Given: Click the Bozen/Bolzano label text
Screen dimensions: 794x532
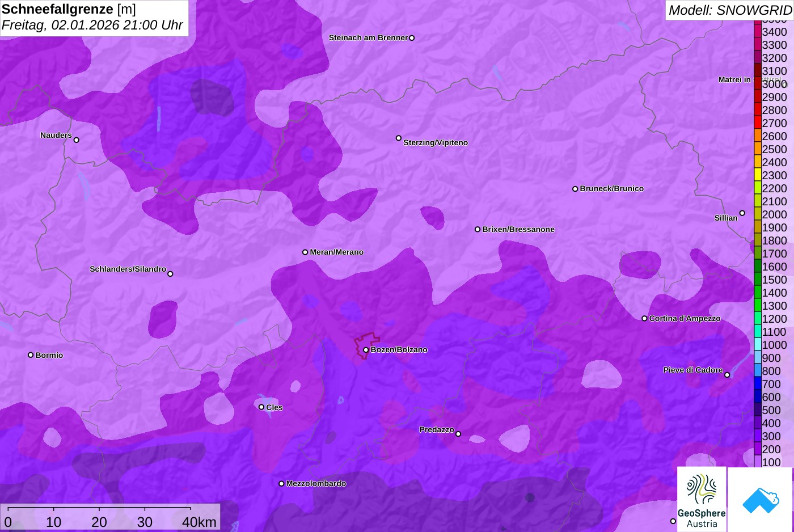Looking at the screenshot, I should (x=399, y=349).
